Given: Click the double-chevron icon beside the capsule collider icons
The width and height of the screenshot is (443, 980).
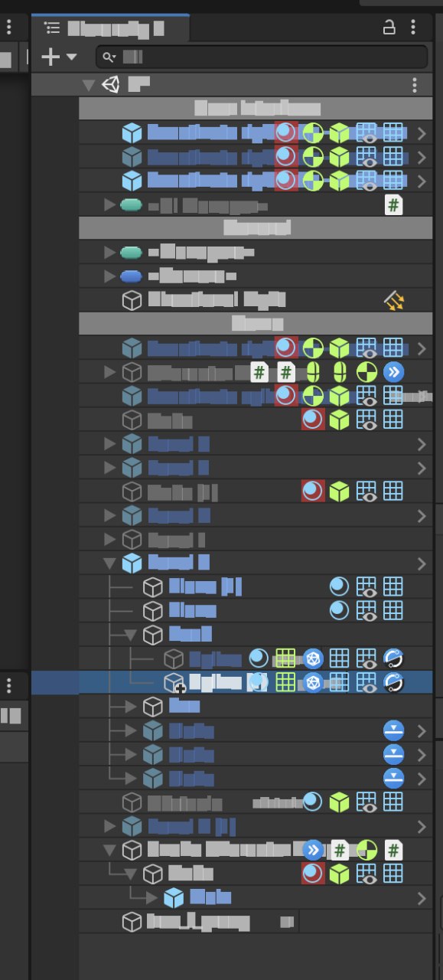Looking at the screenshot, I should [x=393, y=373].
